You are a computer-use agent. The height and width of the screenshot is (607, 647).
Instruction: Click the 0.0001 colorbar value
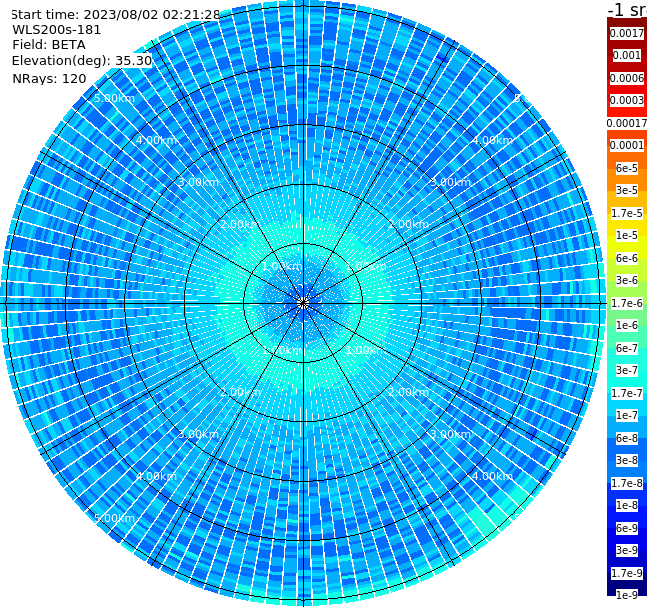(627, 145)
